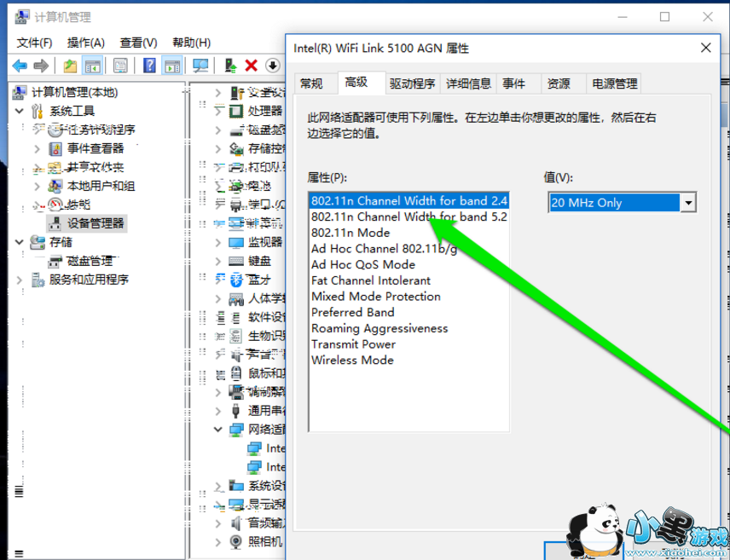730x560 pixels.
Task: Open the 帮助(H) menu
Action: [x=191, y=43]
